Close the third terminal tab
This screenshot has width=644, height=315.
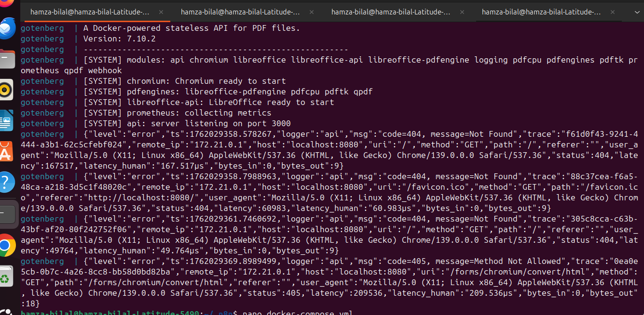462,12
